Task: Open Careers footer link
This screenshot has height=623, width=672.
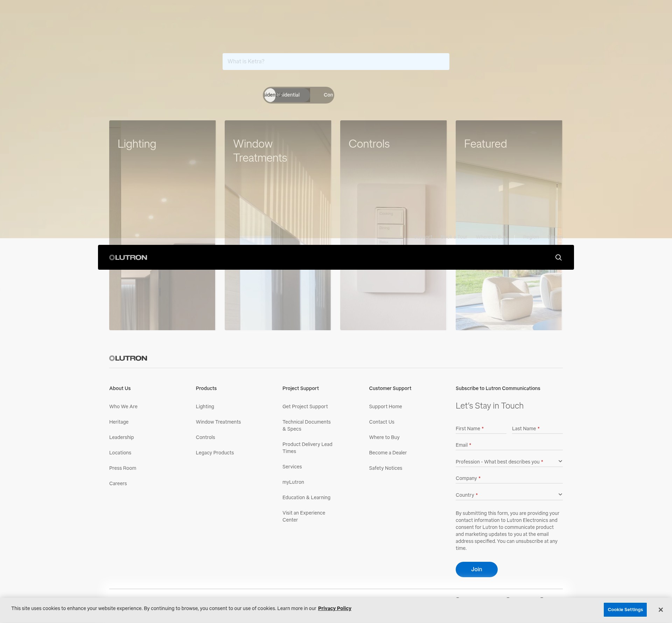Action: (118, 483)
